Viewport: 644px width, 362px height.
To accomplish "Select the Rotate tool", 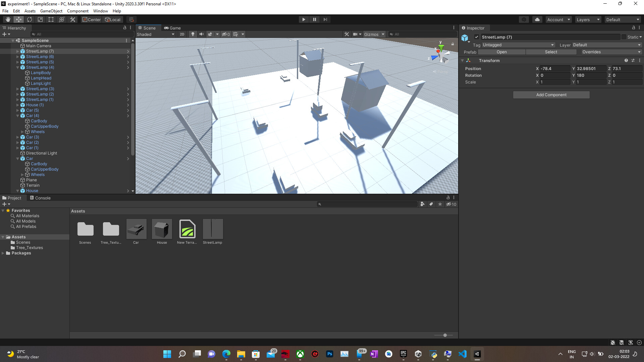I will [30, 19].
